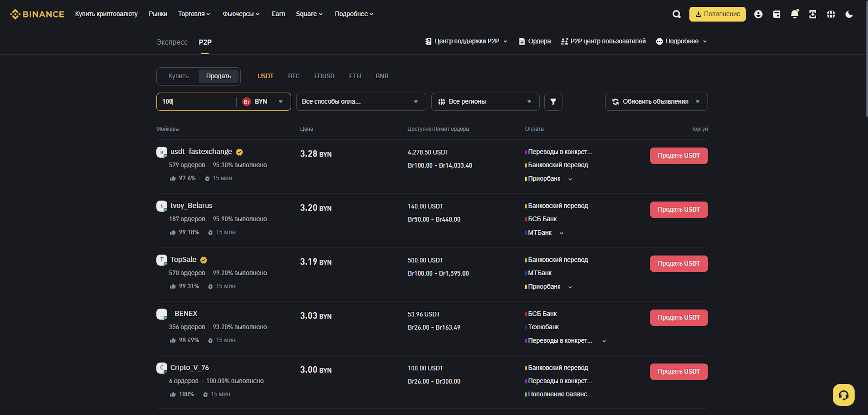Image resolution: width=868 pixels, height=415 pixels.
Task: Expand payment methods for TopSale
Action: (570, 287)
